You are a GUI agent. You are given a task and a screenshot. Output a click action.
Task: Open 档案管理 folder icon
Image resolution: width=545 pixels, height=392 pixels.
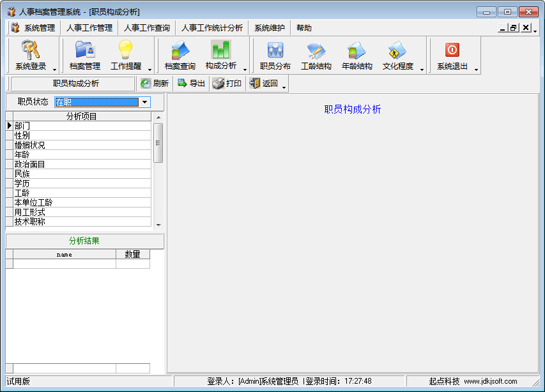coord(84,50)
